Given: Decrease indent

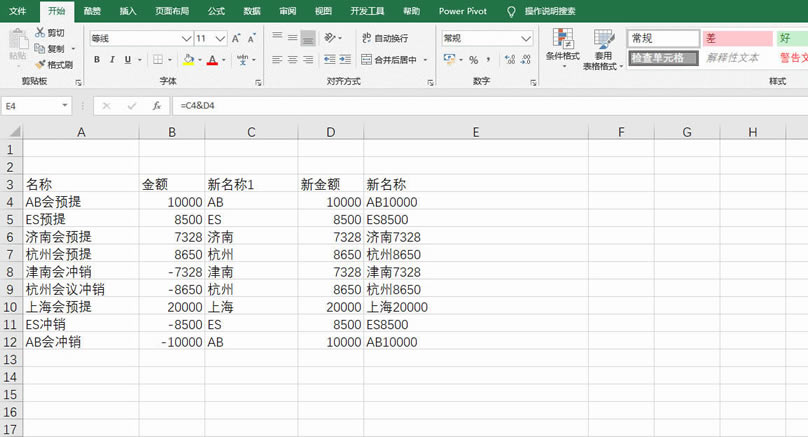Looking at the screenshot, I should click(x=330, y=60).
